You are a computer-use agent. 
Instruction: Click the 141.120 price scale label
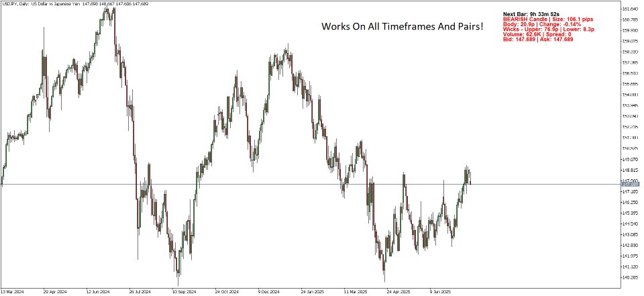click(631, 267)
